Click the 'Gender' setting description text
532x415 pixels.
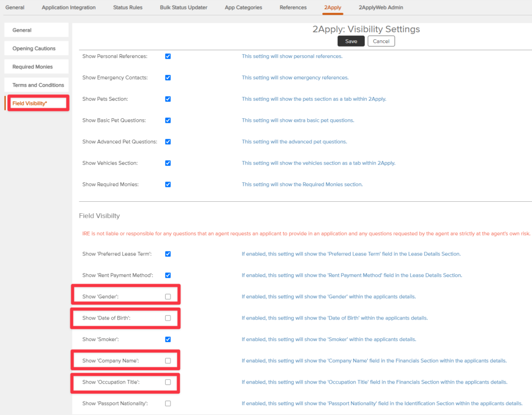tap(329, 297)
